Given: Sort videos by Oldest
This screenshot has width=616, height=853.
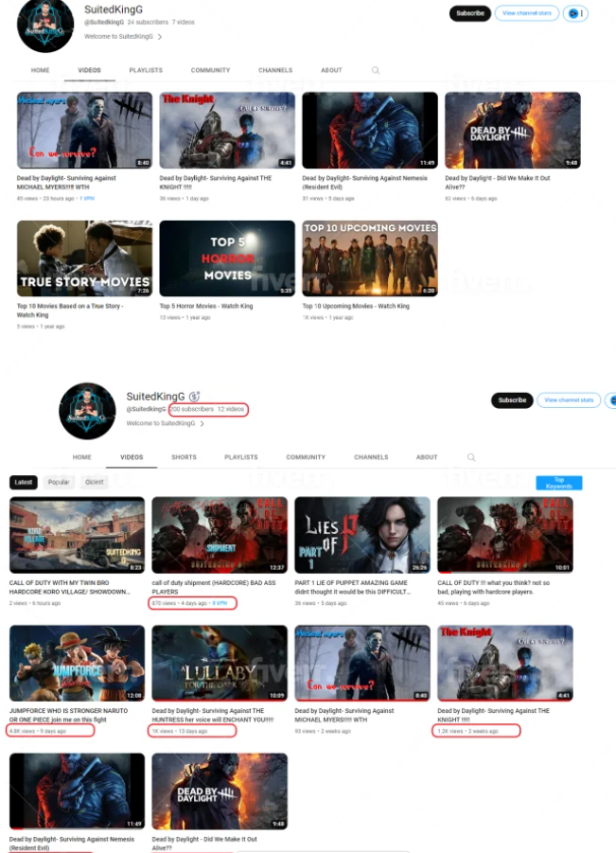Looking at the screenshot, I should point(95,482).
